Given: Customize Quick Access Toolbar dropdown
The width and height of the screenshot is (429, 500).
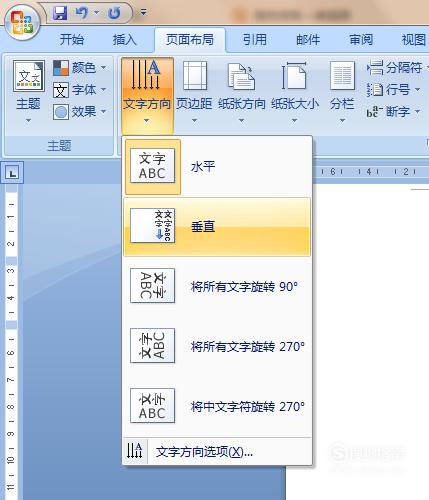Looking at the screenshot, I should pos(143,13).
